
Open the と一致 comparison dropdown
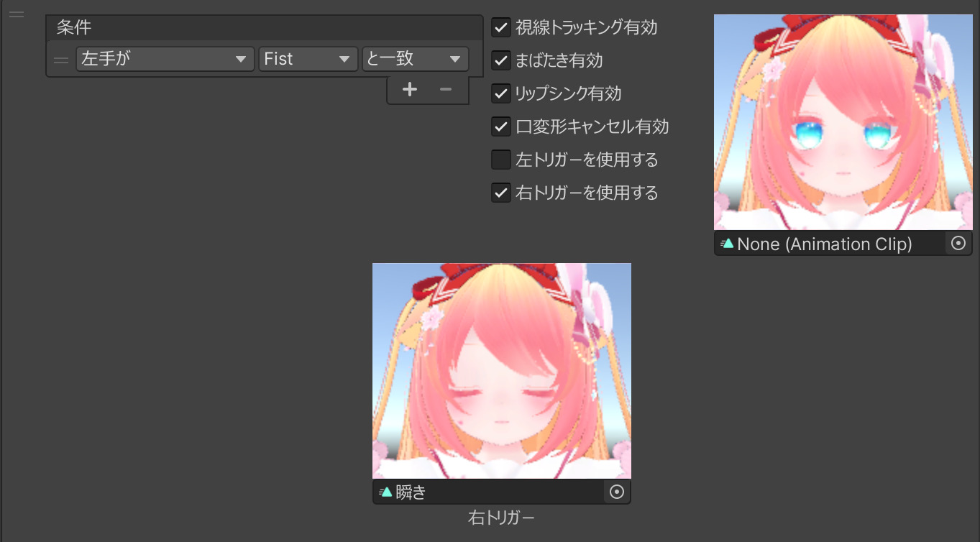415,59
